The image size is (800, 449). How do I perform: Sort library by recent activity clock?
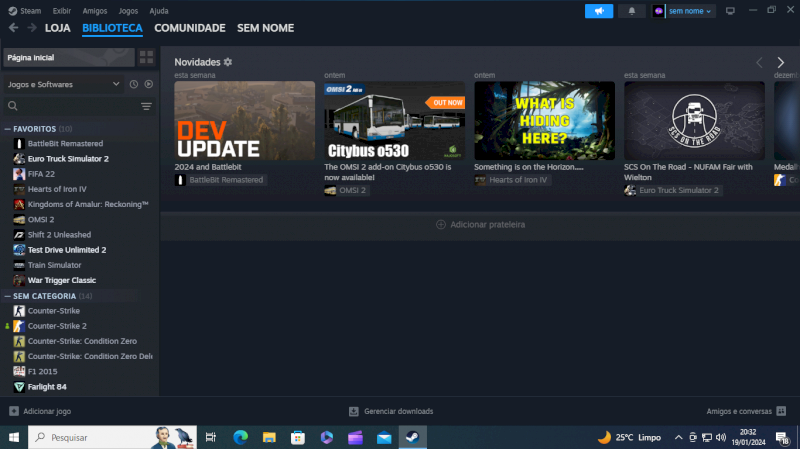pos(134,84)
